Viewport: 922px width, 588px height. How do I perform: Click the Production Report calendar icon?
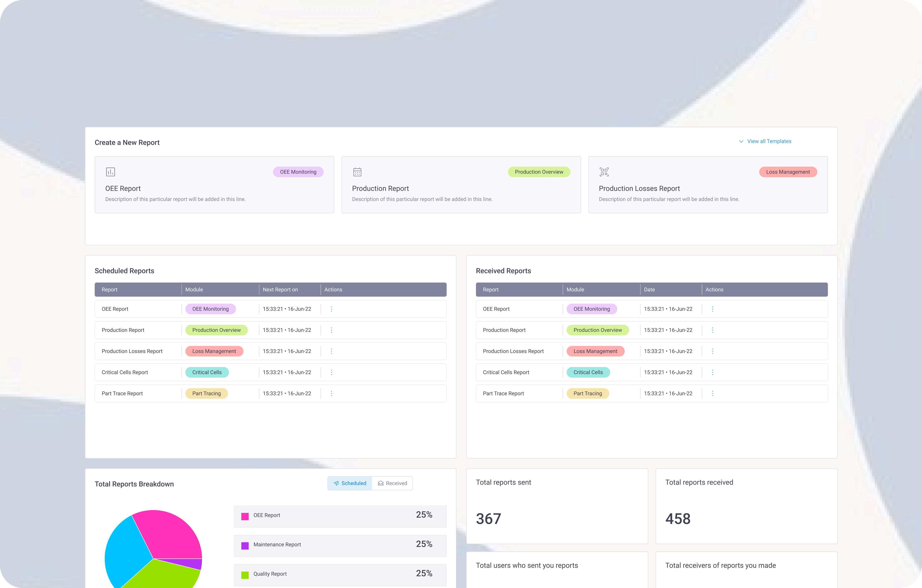pyautogui.click(x=357, y=172)
